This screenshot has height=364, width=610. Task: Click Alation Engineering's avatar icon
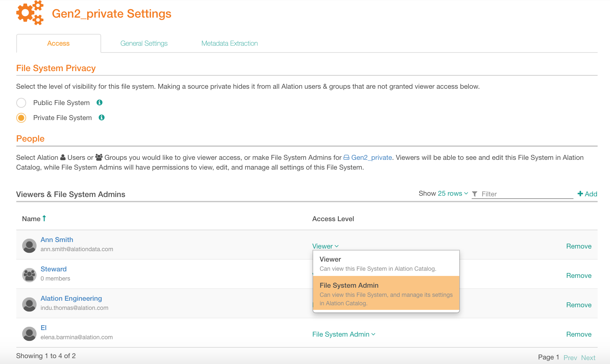click(29, 304)
